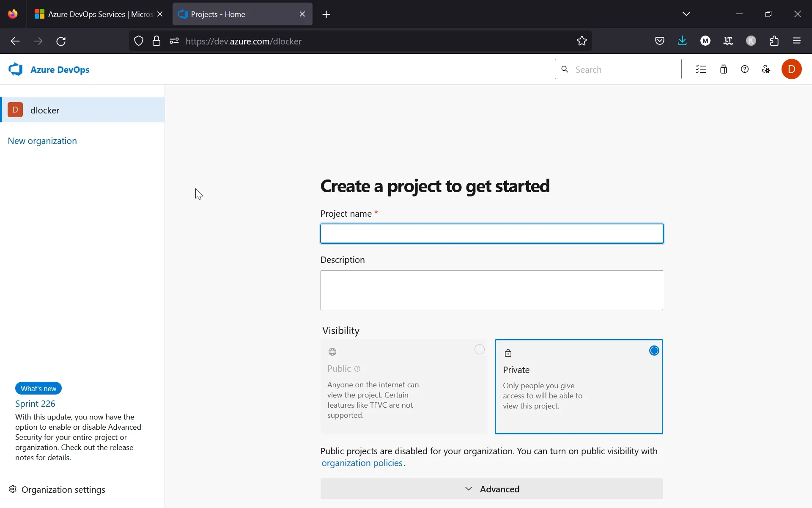Open the Azure DevOps Marketplace shopping bag icon
Viewport: 812px width, 508px height.
click(723, 69)
